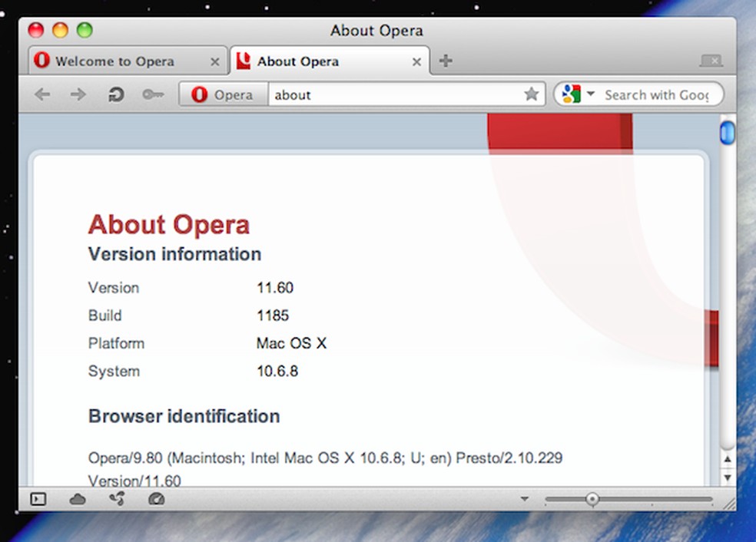Image resolution: width=756 pixels, height=542 pixels.
Task: Toggle the Opera Turbo speedometer icon
Action: click(x=156, y=499)
